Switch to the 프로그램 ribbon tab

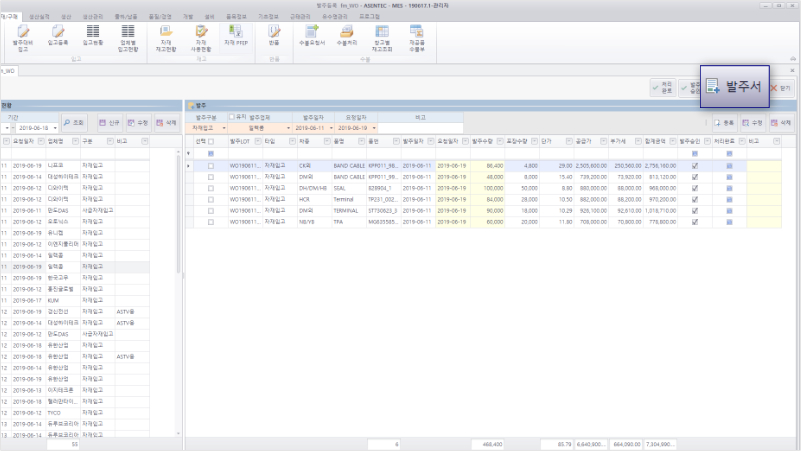tap(369, 17)
